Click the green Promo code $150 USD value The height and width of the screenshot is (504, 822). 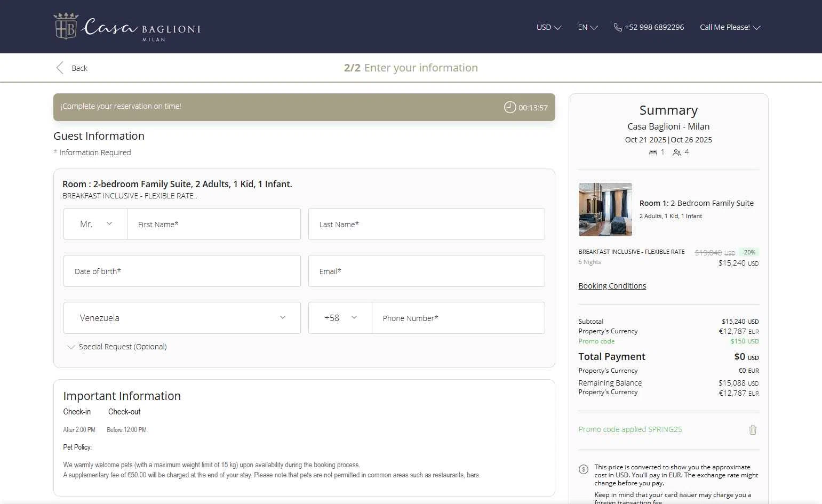[745, 341]
